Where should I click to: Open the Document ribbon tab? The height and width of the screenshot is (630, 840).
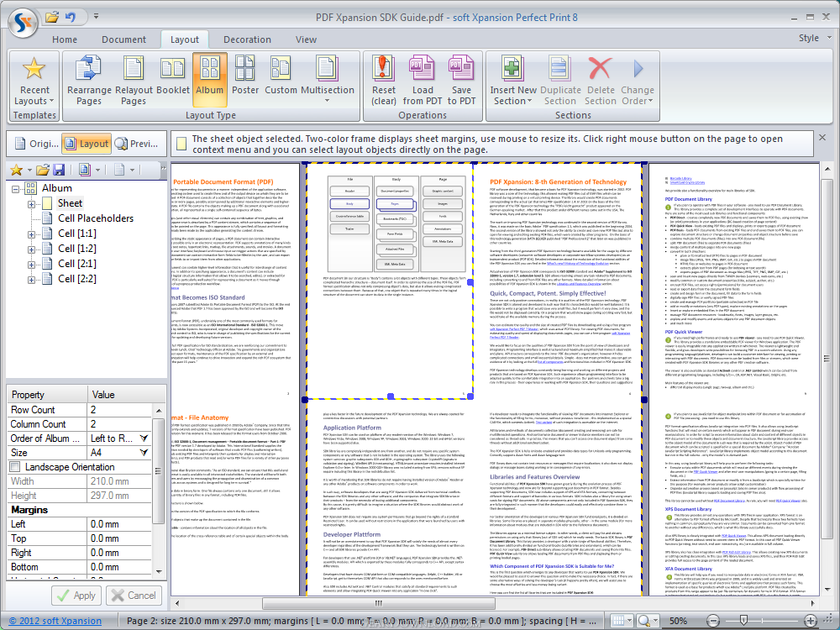point(123,39)
